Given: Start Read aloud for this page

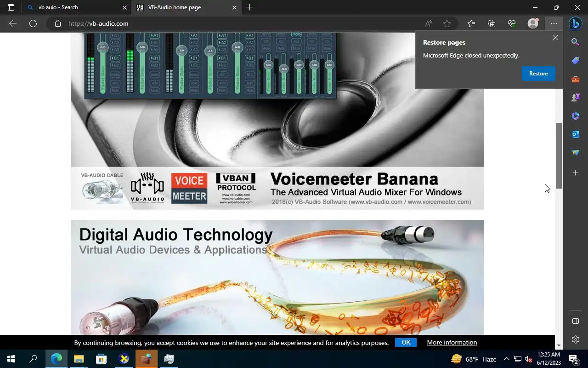Looking at the screenshot, I should point(429,23).
